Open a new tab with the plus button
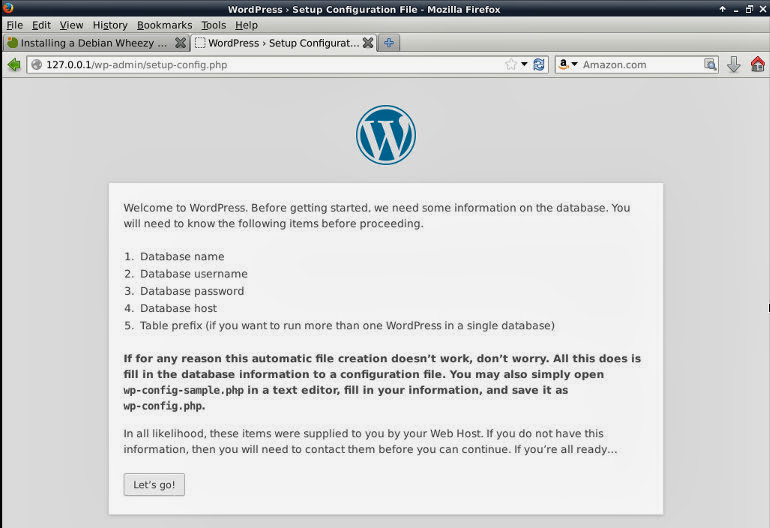This screenshot has width=770, height=528. pos(389,43)
